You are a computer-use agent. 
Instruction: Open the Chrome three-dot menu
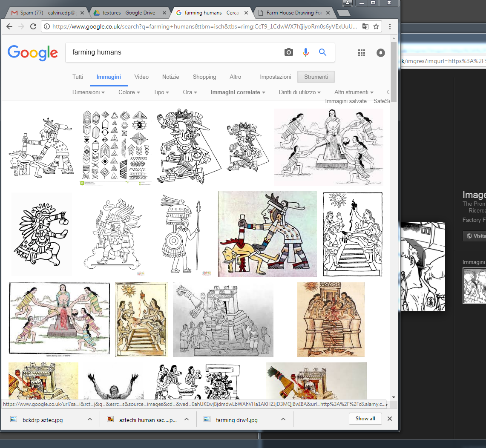pyautogui.click(x=390, y=26)
